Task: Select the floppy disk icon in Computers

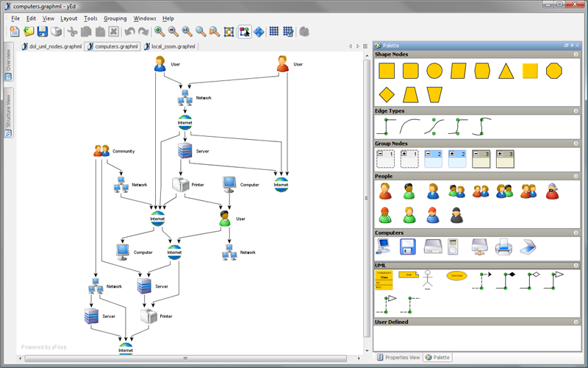Action: click(408, 247)
